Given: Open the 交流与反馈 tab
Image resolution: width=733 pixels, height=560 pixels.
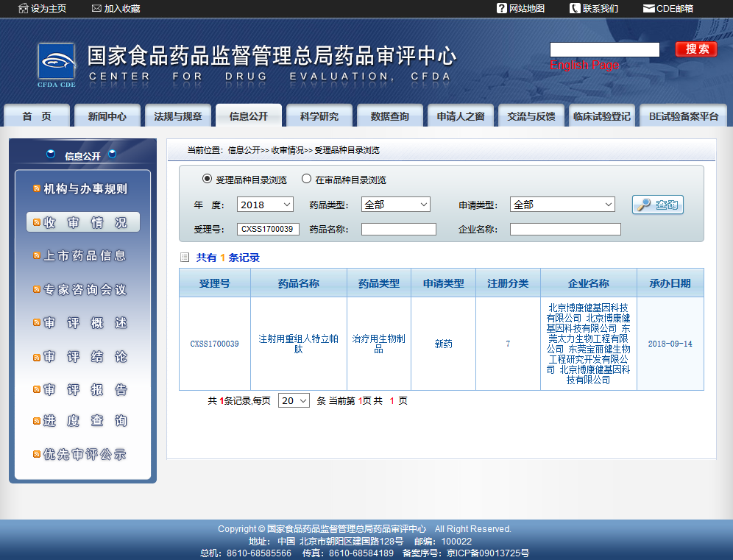Looking at the screenshot, I should (531, 116).
